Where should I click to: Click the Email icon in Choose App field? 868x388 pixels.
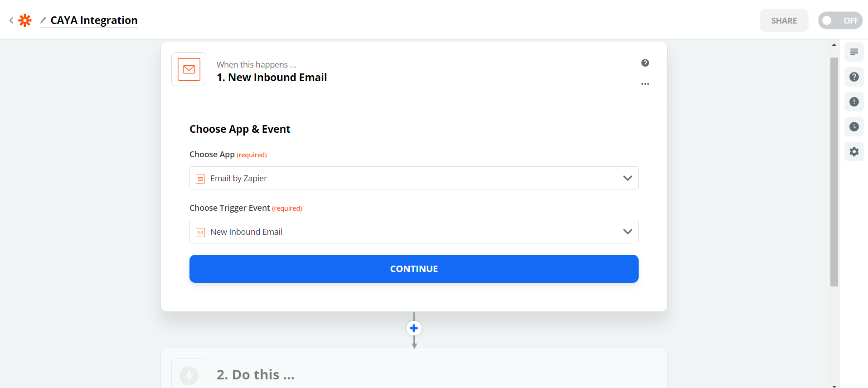200,179
